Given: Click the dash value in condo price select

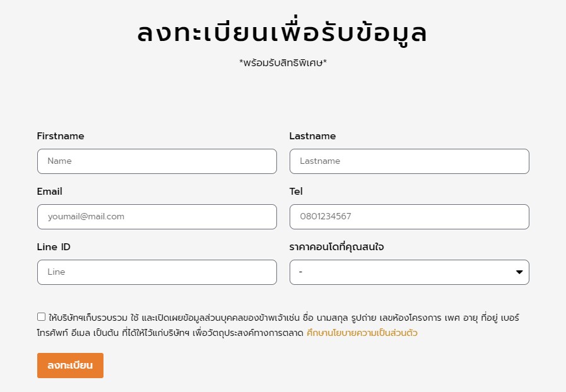Looking at the screenshot, I should click(301, 272).
